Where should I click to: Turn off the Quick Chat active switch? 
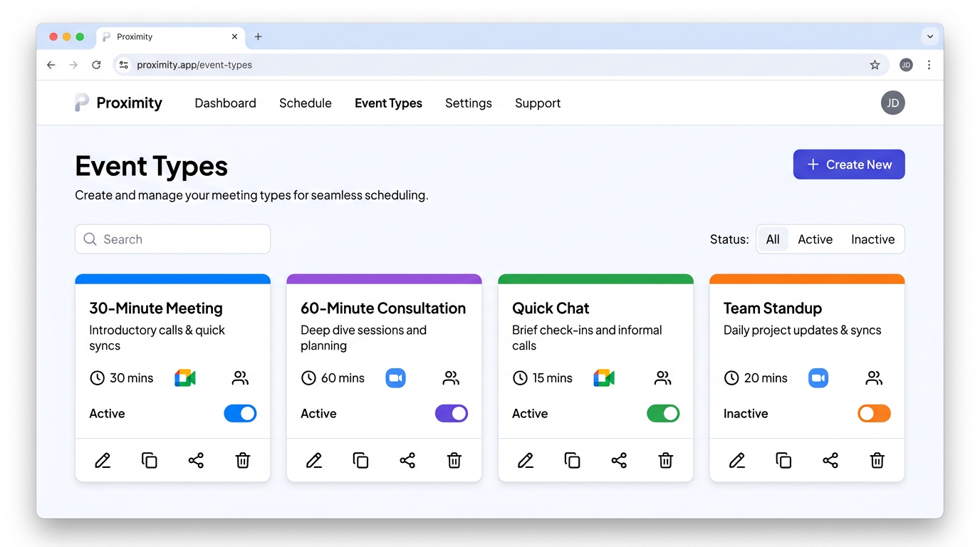tap(663, 413)
